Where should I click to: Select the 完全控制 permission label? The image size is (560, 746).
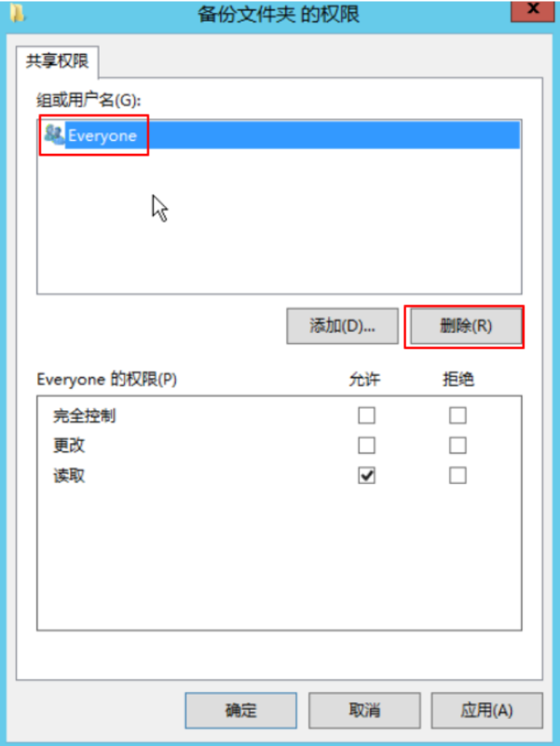pyautogui.click(x=84, y=416)
